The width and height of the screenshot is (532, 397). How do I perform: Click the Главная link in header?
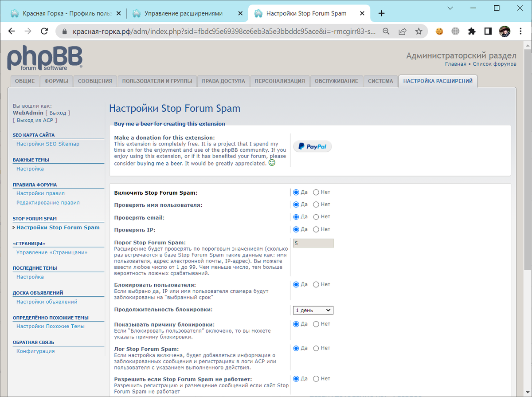point(455,64)
